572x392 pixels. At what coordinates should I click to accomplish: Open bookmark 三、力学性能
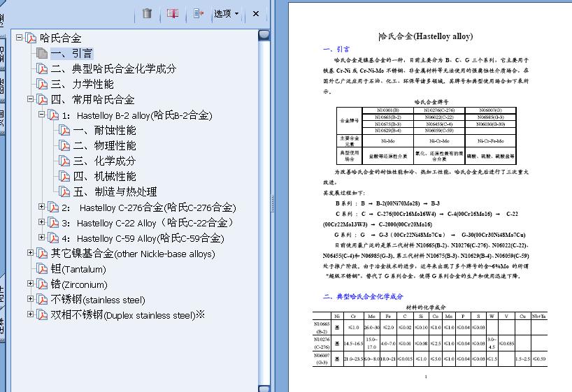pyautogui.click(x=83, y=85)
